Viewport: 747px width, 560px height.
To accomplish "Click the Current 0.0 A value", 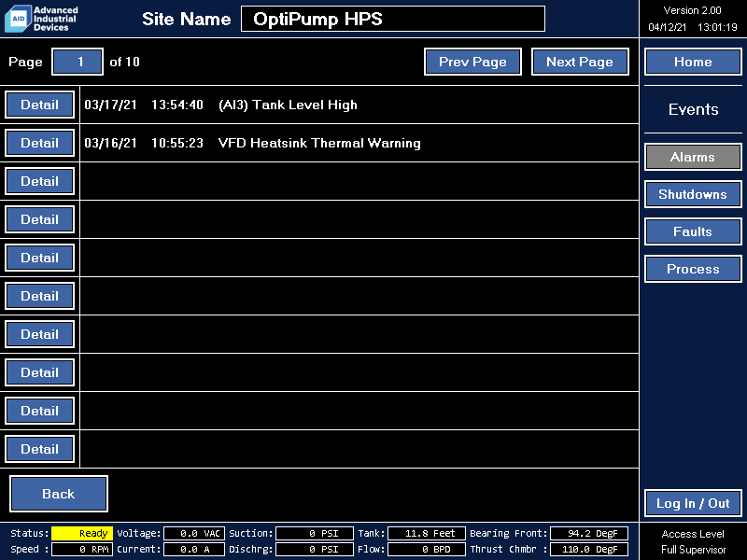I will [194, 549].
